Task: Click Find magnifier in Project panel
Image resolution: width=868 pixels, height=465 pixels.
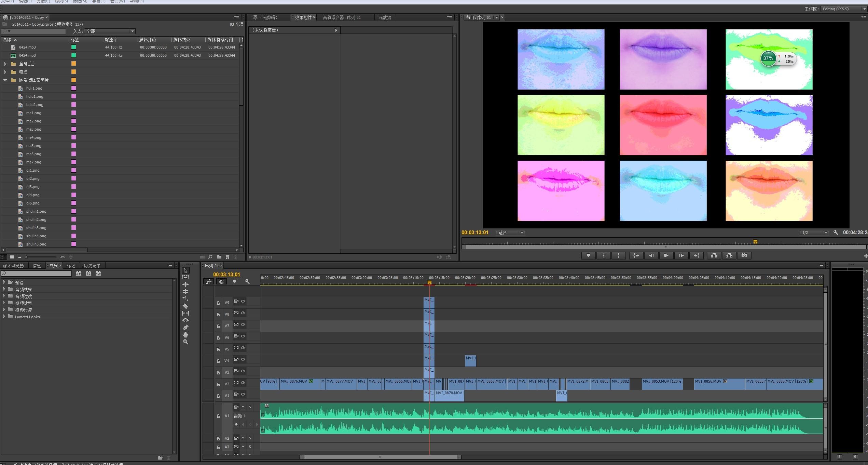Action: click(x=210, y=257)
